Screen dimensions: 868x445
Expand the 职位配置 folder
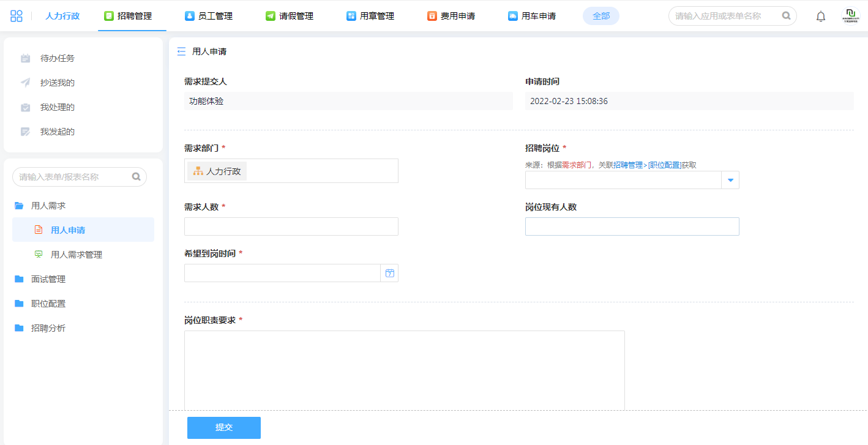(x=48, y=304)
